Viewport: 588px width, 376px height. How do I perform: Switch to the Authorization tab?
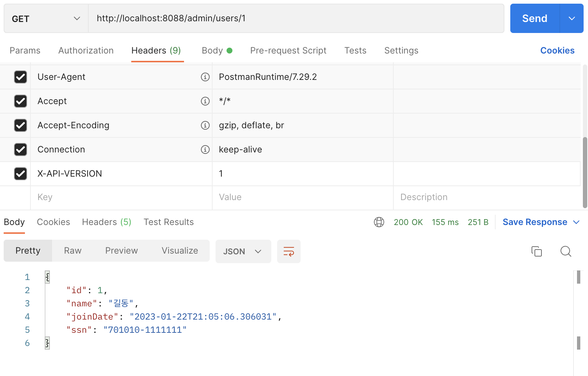coord(86,51)
